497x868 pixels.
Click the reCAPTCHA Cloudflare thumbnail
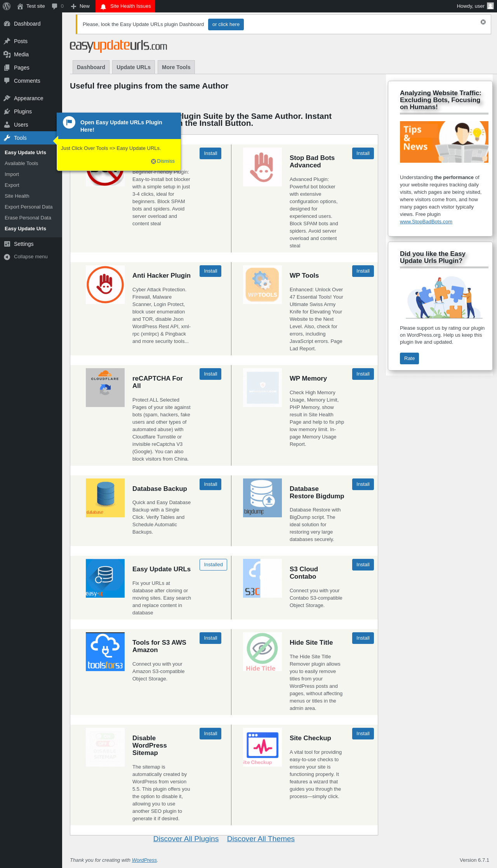(x=105, y=388)
